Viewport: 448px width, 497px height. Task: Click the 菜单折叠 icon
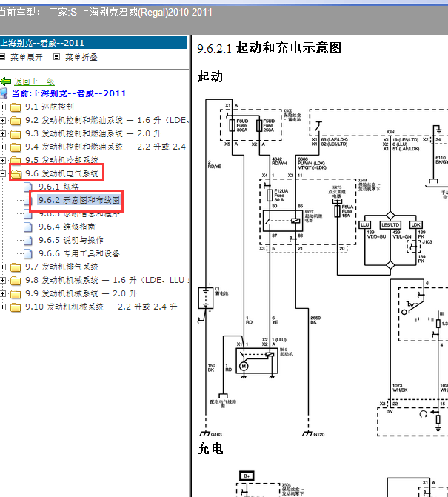click(57, 57)
